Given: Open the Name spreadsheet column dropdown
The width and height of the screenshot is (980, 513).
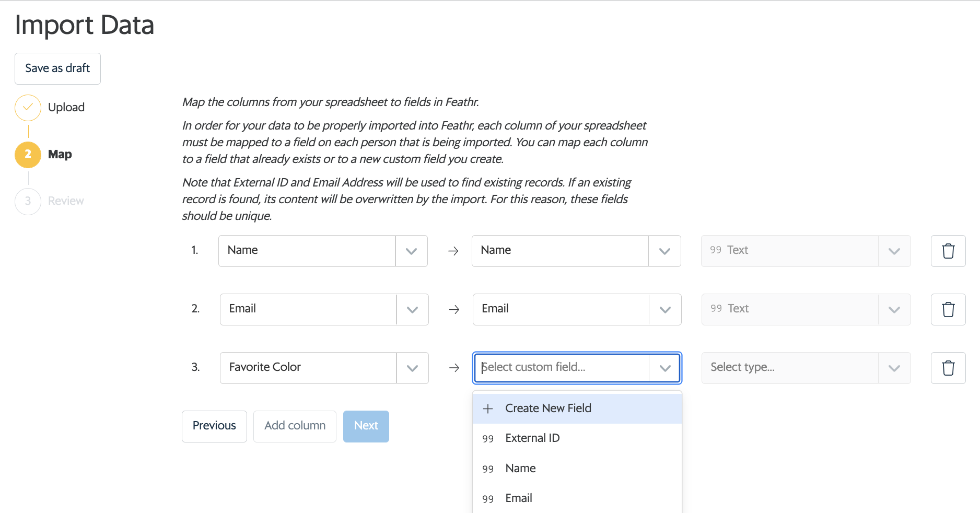Looking at the screenshot, I should (x=411, y=251).
